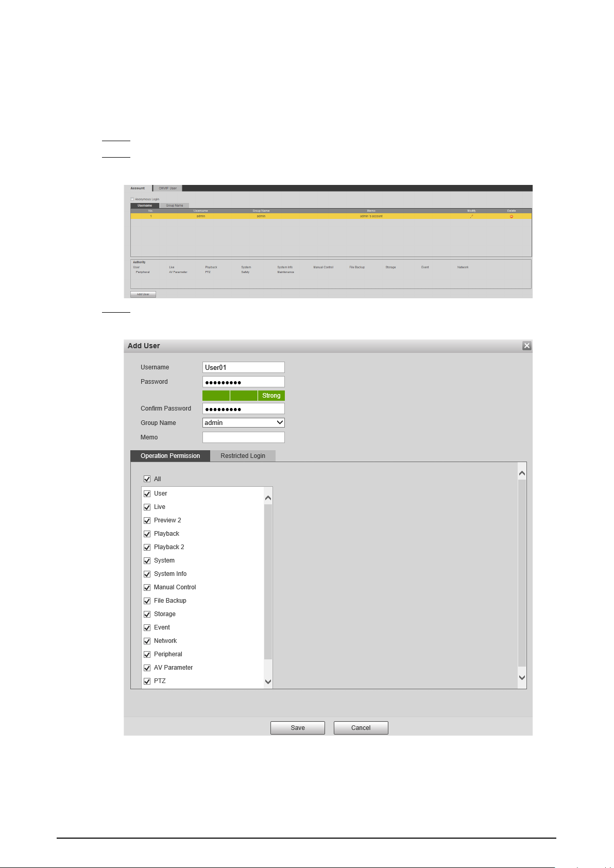Click the Maintenance authority entry

click(x=285, y=272)
